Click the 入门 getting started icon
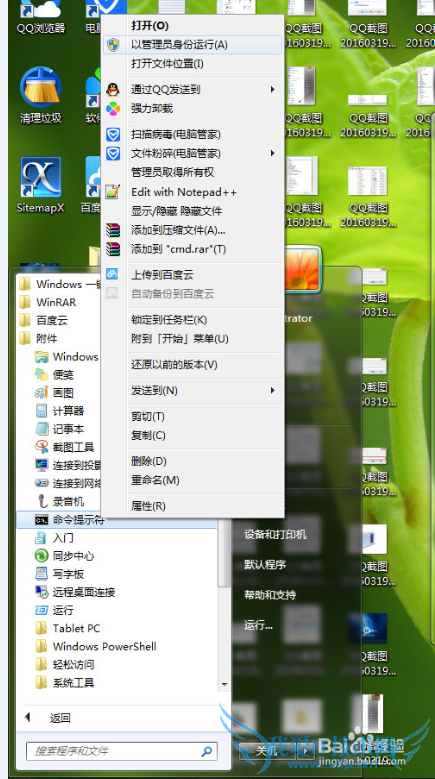Image resolution: width=435 pixels, height=779 pixels. tap(41, 538)
